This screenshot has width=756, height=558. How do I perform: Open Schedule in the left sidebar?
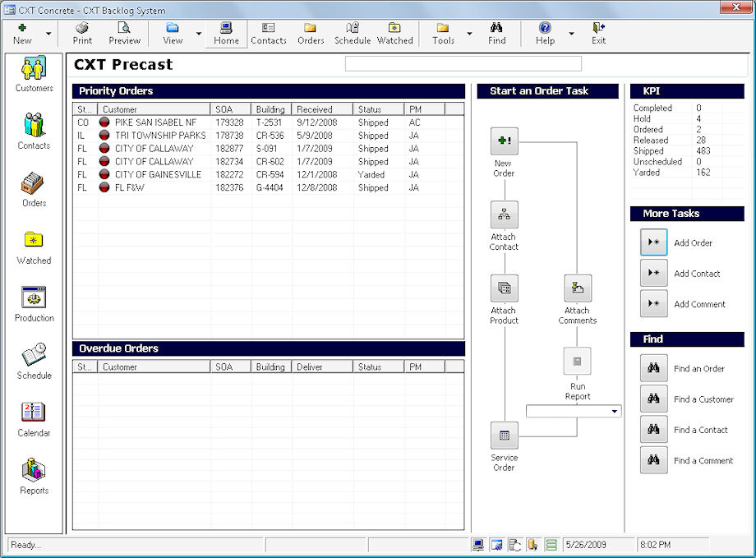click(x=34, y=362)
